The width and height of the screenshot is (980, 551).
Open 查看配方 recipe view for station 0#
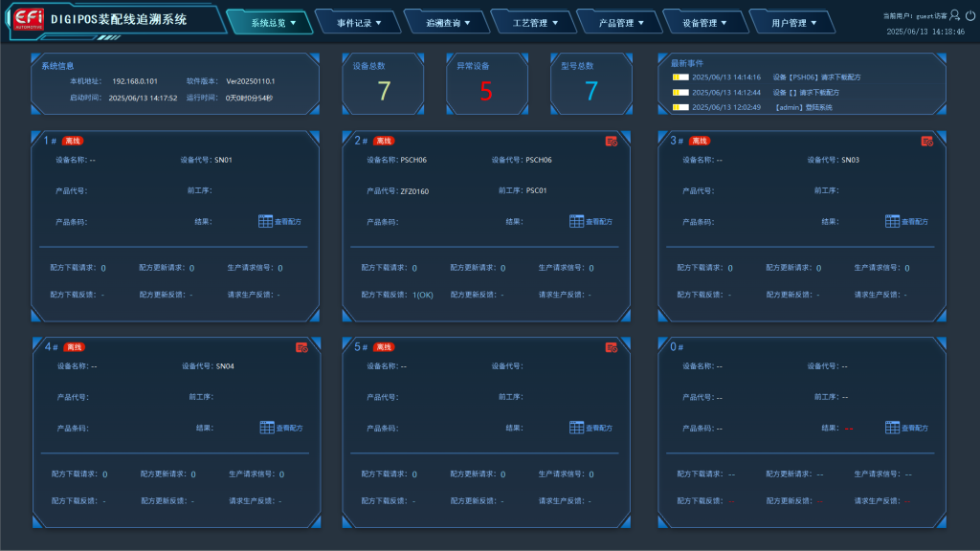906,428
